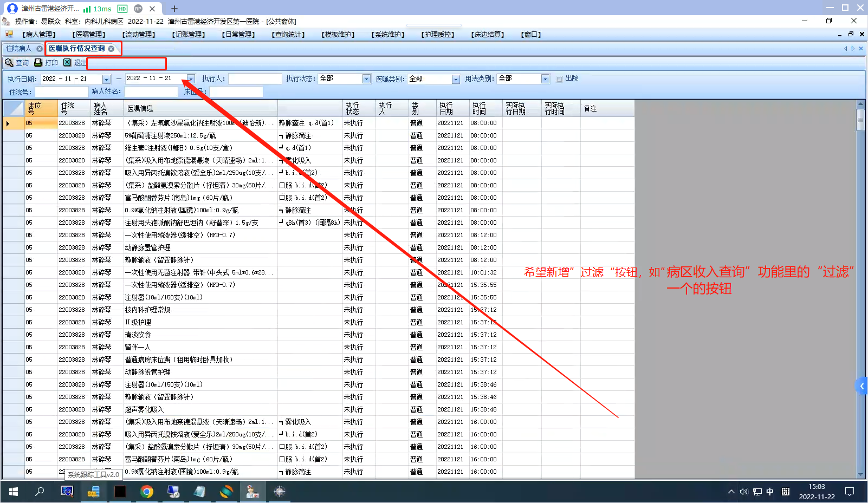Image resolution: width=868 pixels, height=503 pixels.
Task: Click the nurse application icon on taskbar
Action: pos(253,492)
